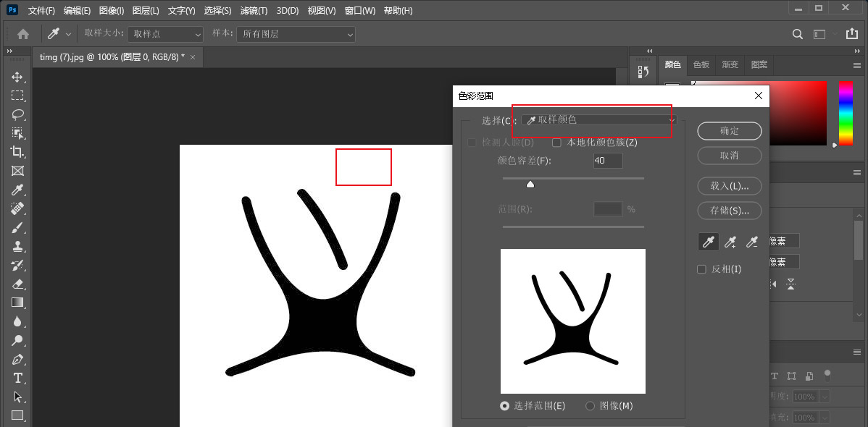Viewport: 868px width, 427px height.
Task: Switch to the 色板 panel tab
Action: (700, 64)
